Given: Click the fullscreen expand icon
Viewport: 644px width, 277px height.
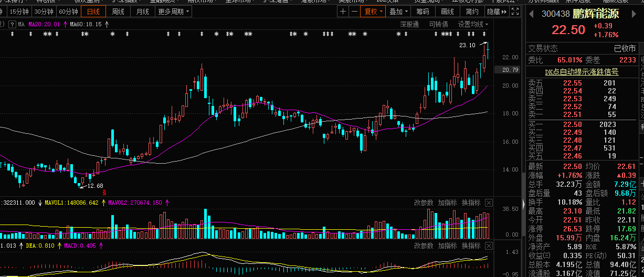Looking at the screenshot, I should 515,12.
